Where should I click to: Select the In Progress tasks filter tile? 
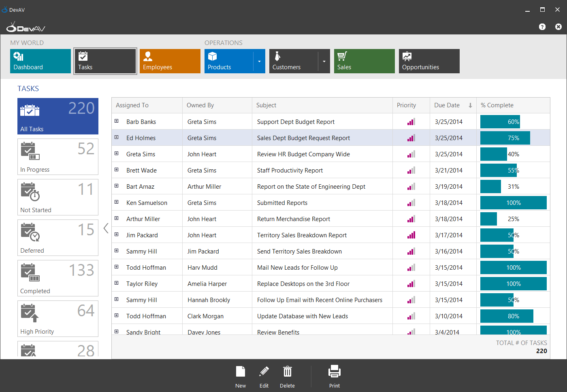pyautogui.click(x=58, y=157)
